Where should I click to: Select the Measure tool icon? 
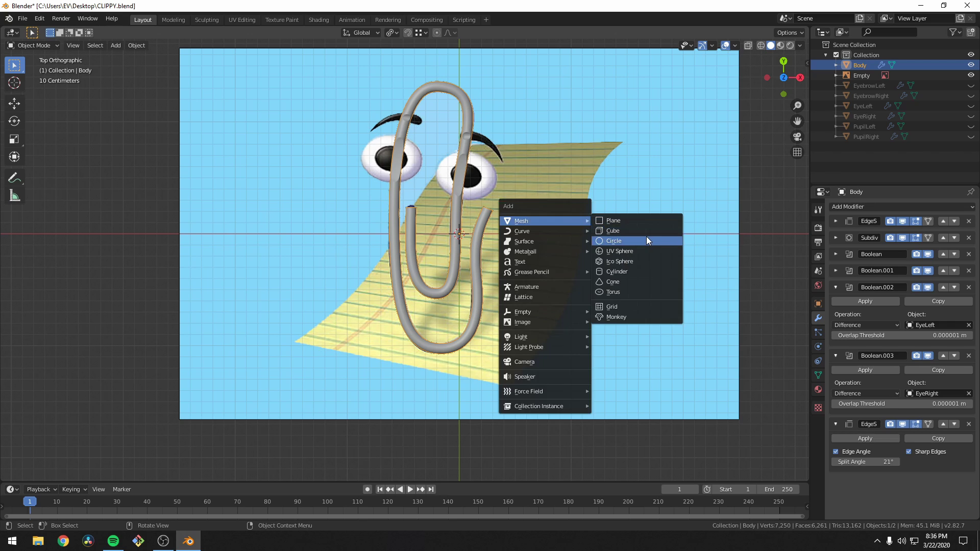[x=15, y=195]
